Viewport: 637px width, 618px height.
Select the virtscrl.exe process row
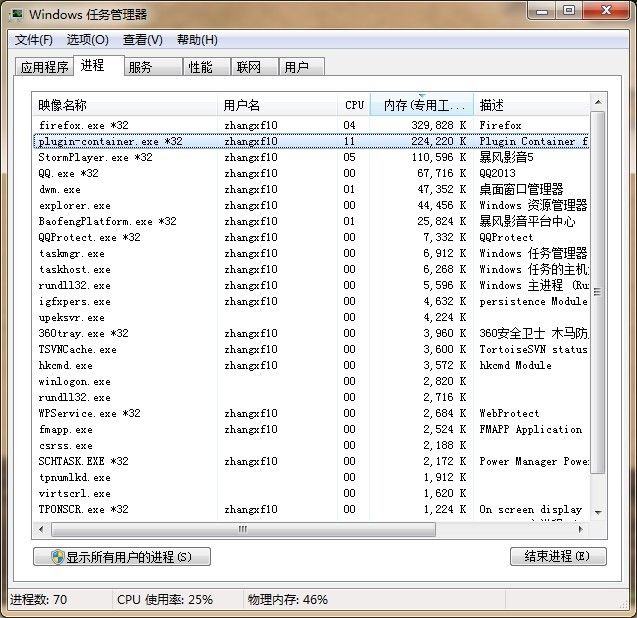(x=311, y=493)
